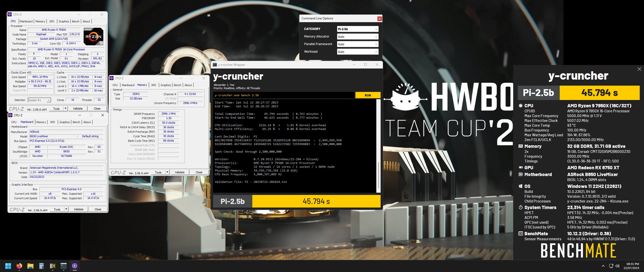Screen dimensions: 644x272
Task: Show hidden system tray icons
Action: (x=603, y=266)
